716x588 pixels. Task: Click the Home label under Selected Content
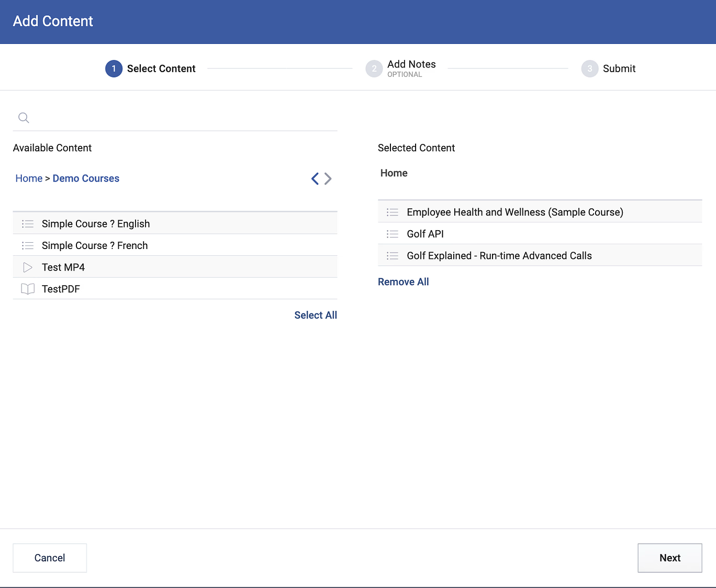(x=394, y=173)
